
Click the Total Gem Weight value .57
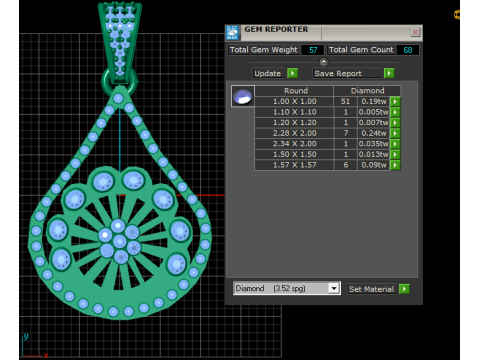312,50
